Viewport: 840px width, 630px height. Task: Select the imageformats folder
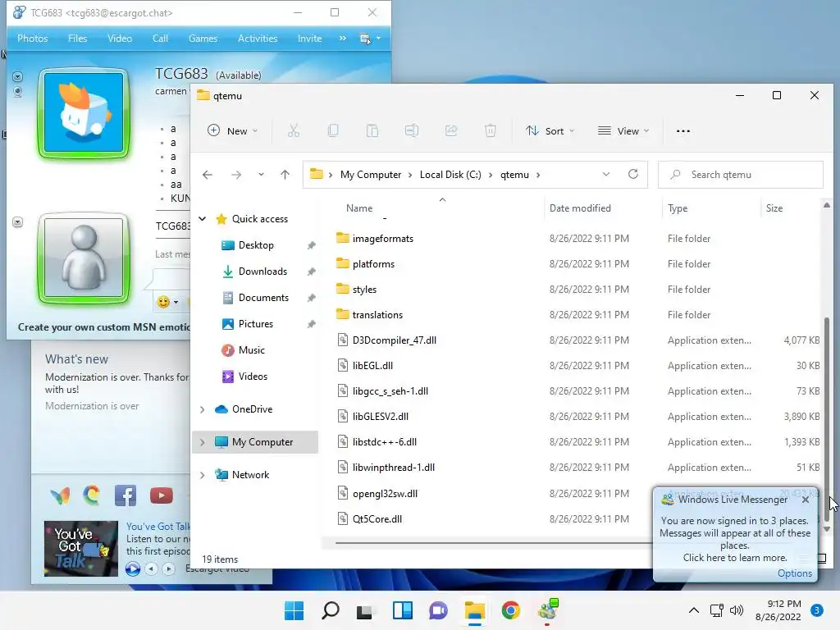tap(382, 239)
